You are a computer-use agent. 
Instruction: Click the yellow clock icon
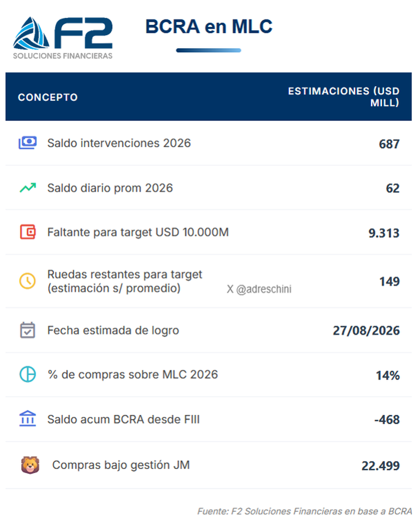[28, 281]
